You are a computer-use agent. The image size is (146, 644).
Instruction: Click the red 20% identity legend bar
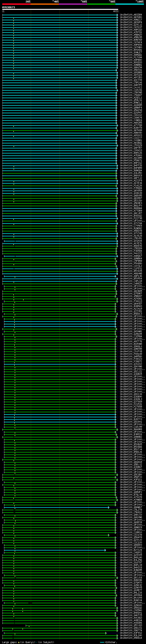pyautogui.click(x=16, y=4)
